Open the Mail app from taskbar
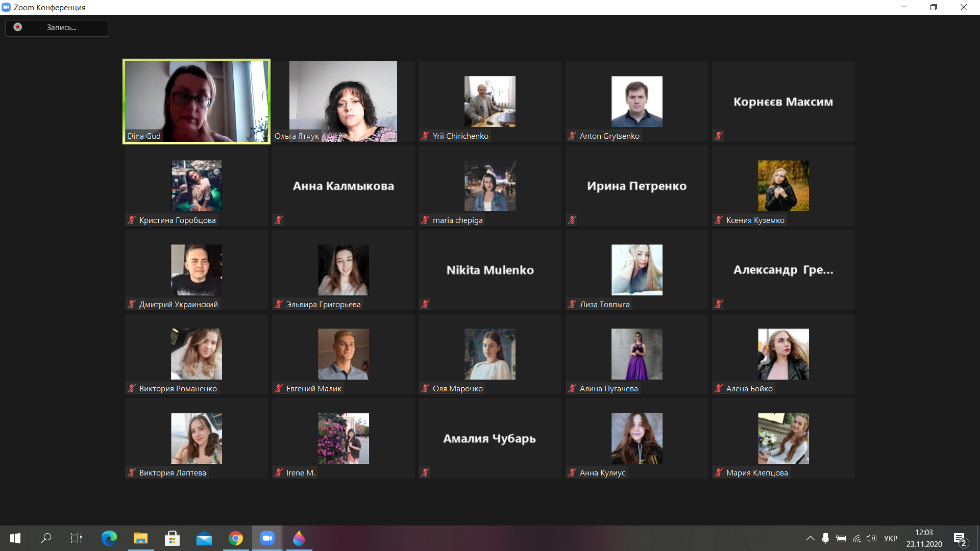The width and height of the screenshot is (980, 551). 204,538
